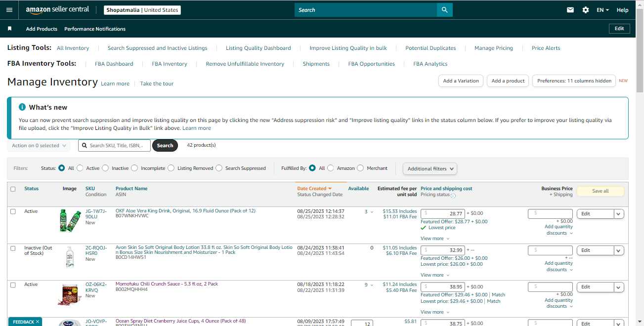Screen dimensions: 644x326
Task: Open the Avon Skin So Soft thumbnail
Action: (x=70, y=257)
